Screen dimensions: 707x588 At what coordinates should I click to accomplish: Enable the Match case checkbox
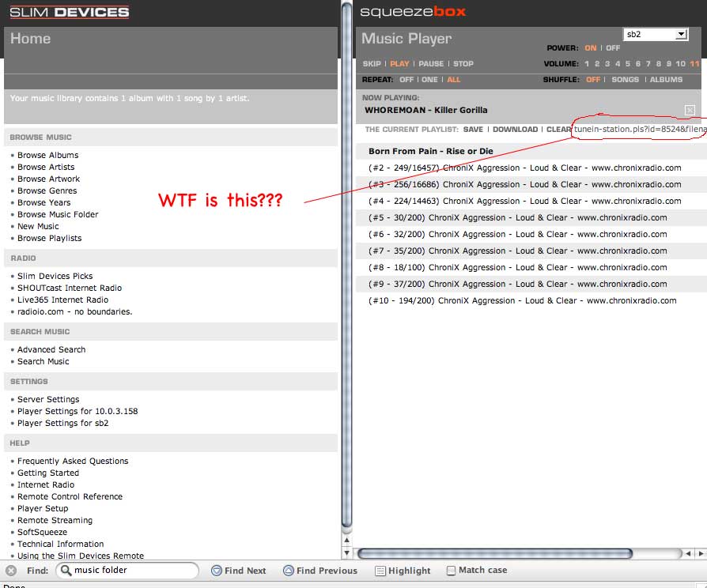(x=451, y=571)
